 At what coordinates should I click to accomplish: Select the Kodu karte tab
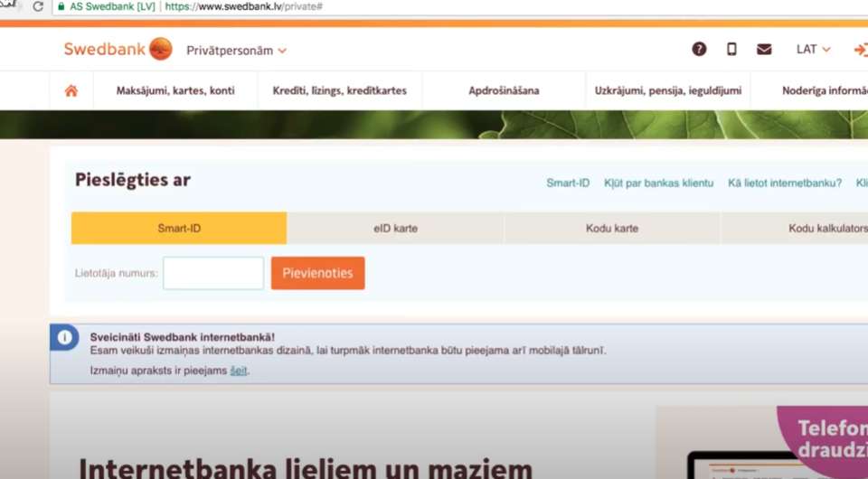[612, 228]
